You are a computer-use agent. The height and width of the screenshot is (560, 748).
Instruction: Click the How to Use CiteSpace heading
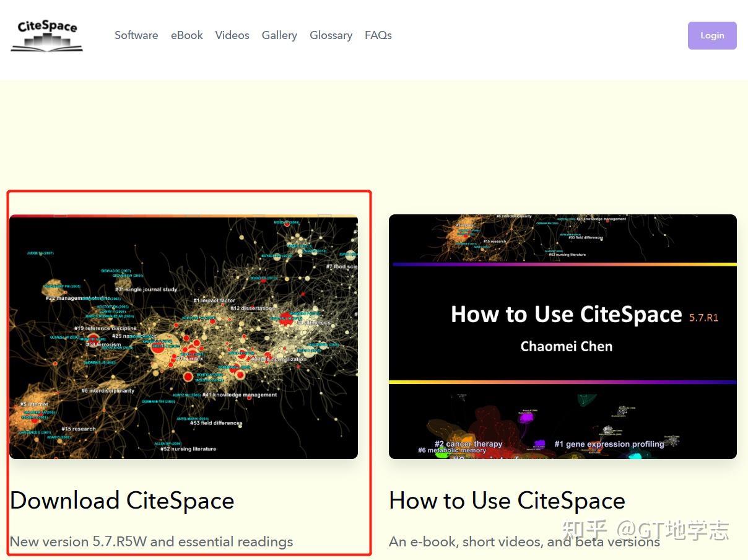(507, 501)
